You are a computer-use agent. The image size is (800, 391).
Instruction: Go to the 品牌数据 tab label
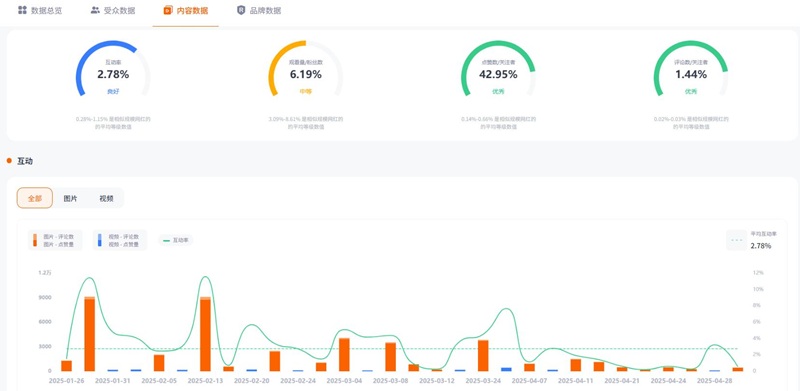pyautogui.click(x=265, y=11)
